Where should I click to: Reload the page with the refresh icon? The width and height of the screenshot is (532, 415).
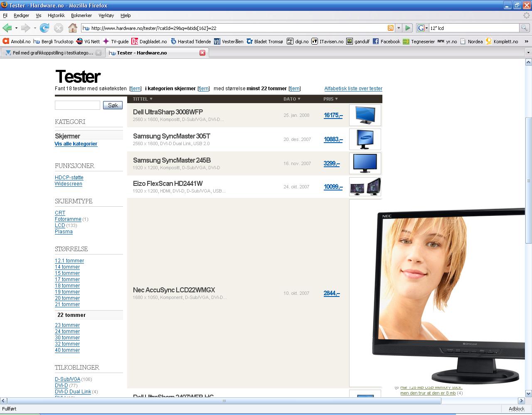pyautogui.click(x=44, y=28)
